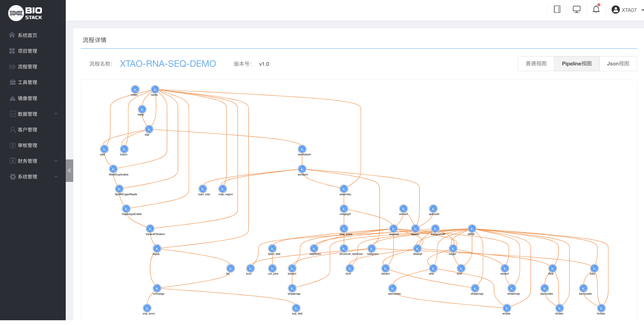Open the HaplotypeCaller pipeline node
Image resolution: width=644 pixels, height=325 pixels.
coord(126,208)
